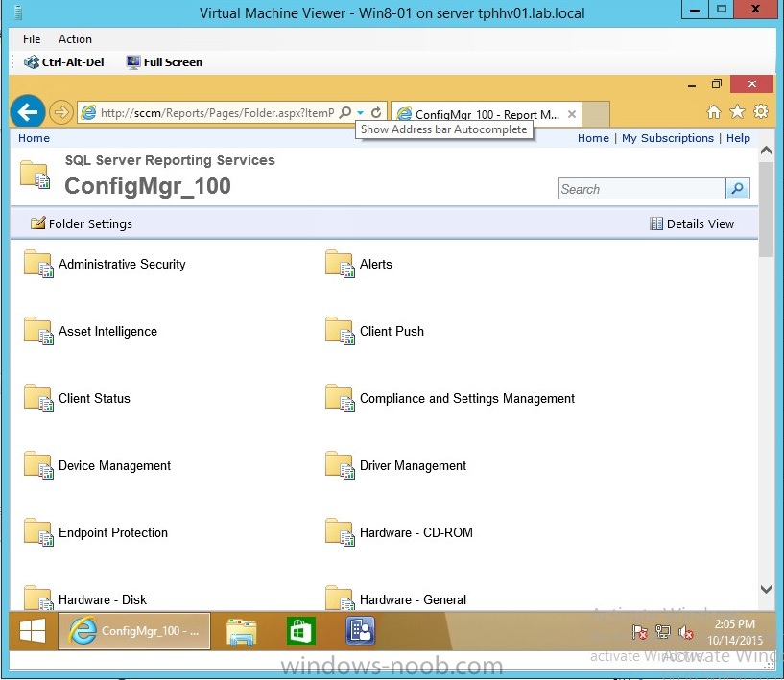This screenshot has height=680, width=784.
Task: Click the Ctrl-Alt-Del toolbar button
Action: click(x=64, y=62)
